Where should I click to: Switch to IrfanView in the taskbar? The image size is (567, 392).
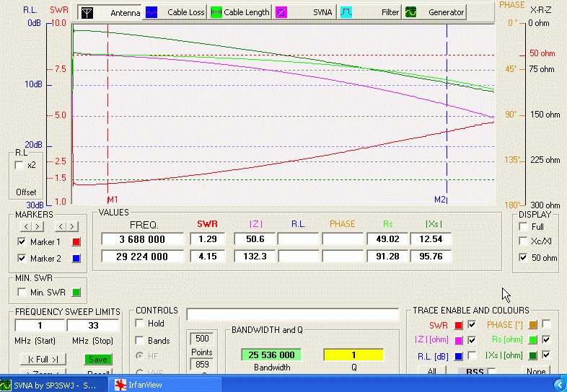pos(144,385)
